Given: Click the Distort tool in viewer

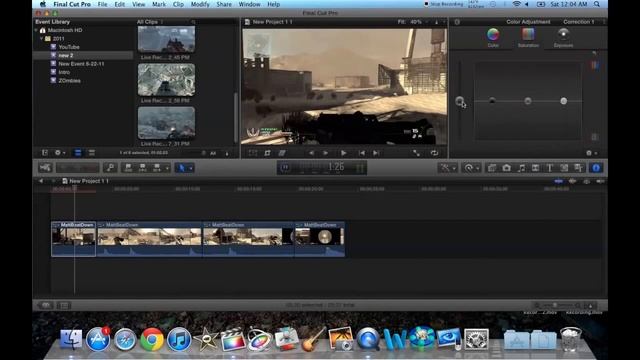Looking at the screenshot, I should pos(282,153).
